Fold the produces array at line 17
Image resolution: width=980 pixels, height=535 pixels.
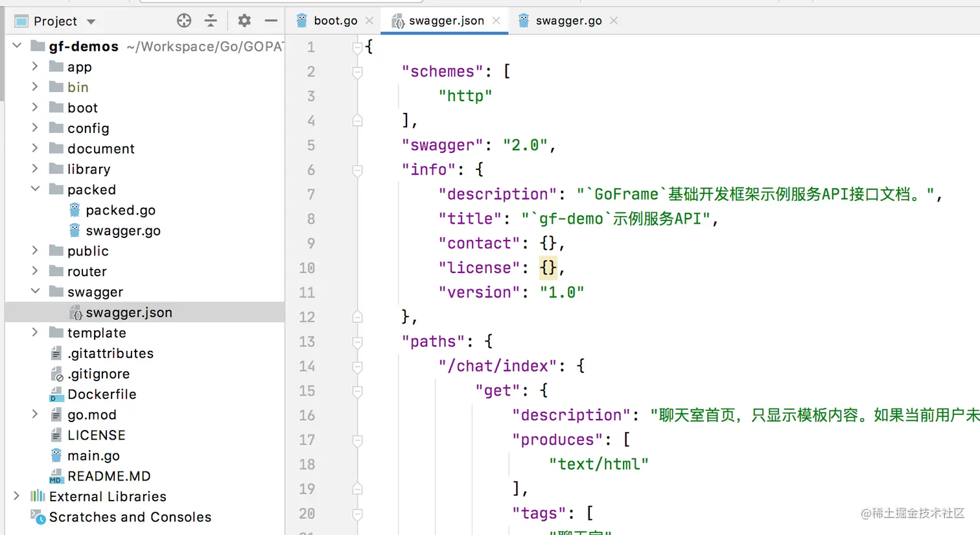[357, 440]
